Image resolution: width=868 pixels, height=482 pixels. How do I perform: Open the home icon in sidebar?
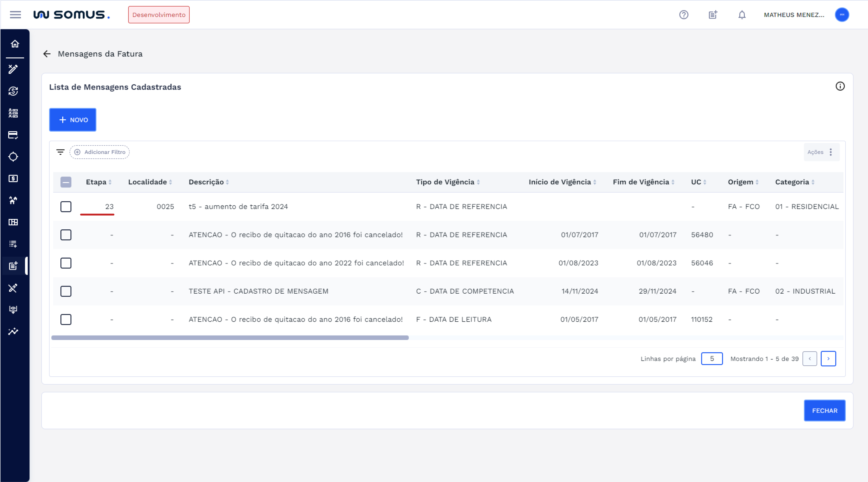[14, 44]
